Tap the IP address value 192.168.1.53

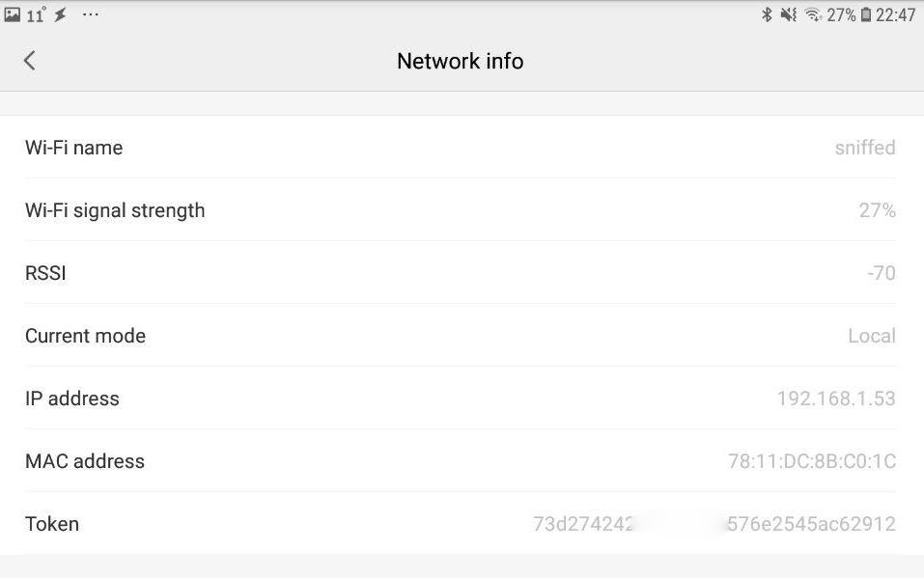pos(836,399)
